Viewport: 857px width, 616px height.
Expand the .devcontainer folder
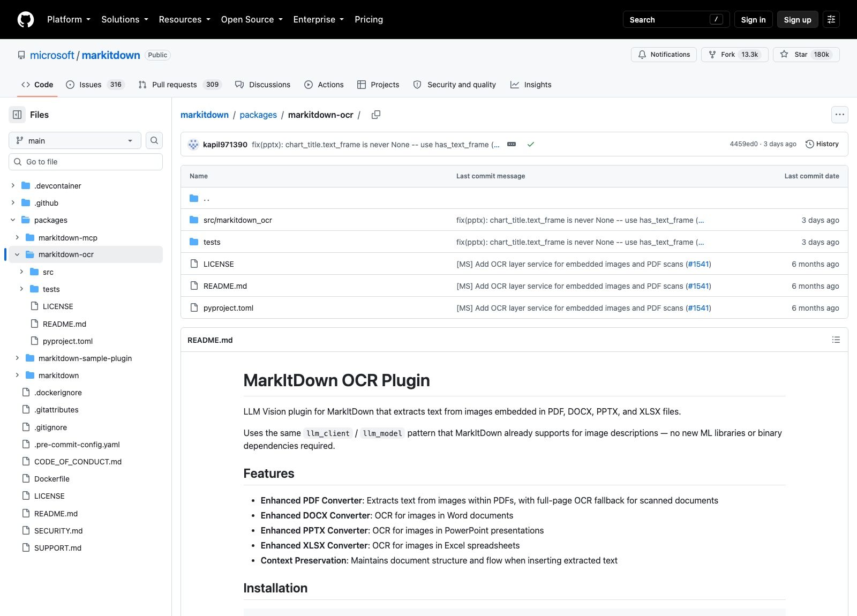coord(13,186)
